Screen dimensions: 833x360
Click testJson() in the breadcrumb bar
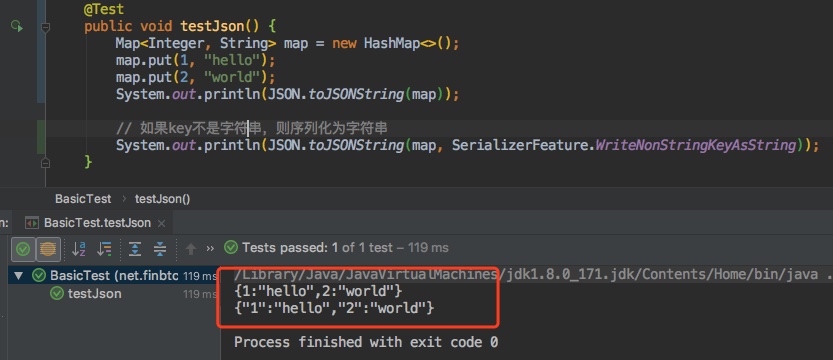pyautogui.click(x=163, y=199)
